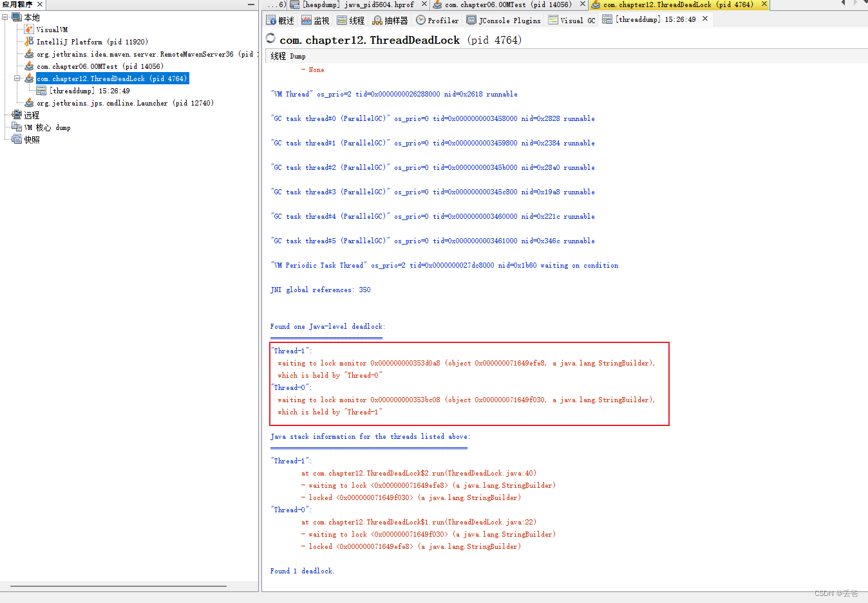
Task: Click the 本地 local computer icon
Action: point(17,17)
